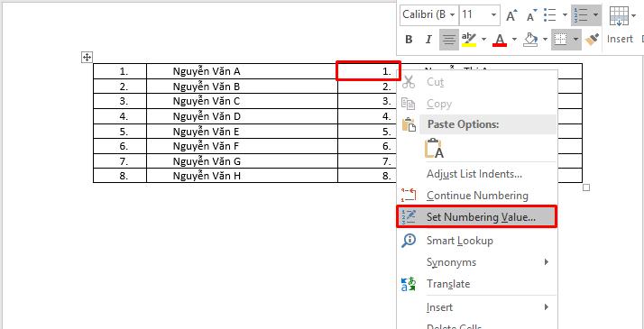
Task: Choose Copy from the context menu
Action: click(x=476, y=104)
